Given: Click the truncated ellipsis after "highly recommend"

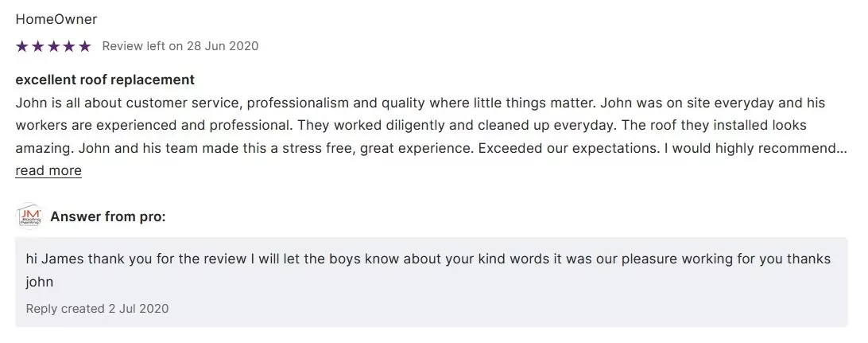Looking at the screenshot, I should 843,149.
